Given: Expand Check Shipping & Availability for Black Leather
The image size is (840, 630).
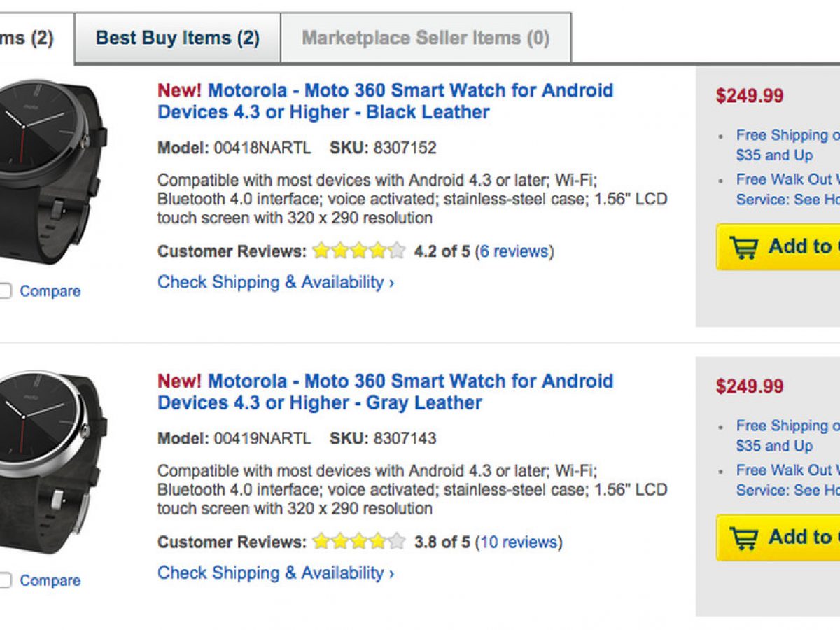Looking at the screenshot, I should (276, 283).
